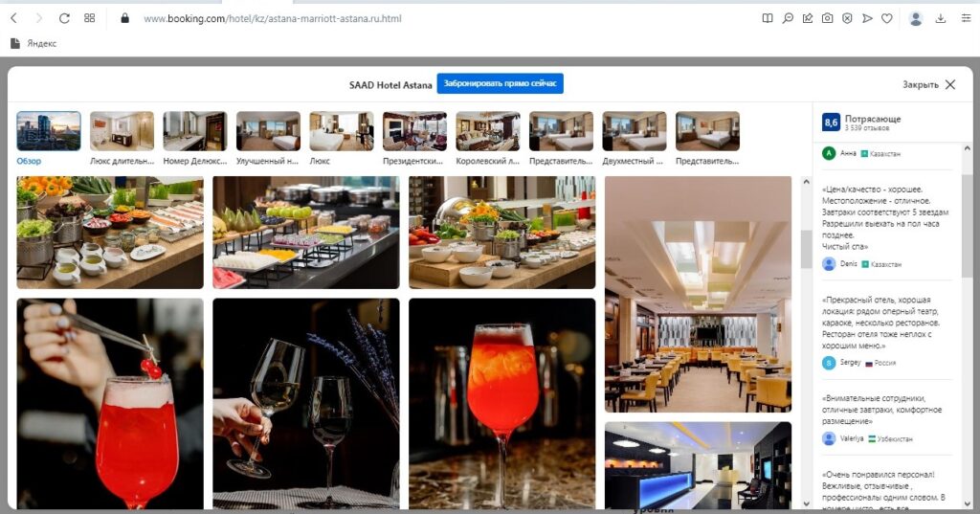Screen dimensions: 980x514
Task: Open the browser settings sliders icon
Action: coord(966,19)
